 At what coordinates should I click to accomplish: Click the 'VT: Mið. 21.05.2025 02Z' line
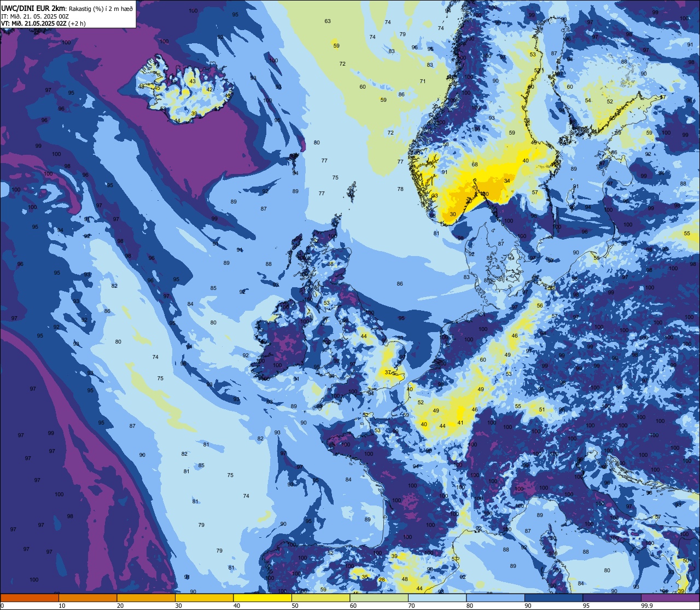(x=34, y=23)
